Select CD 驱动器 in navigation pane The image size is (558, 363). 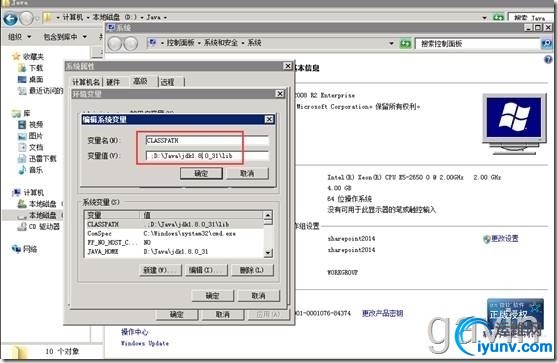click(39, 227)
